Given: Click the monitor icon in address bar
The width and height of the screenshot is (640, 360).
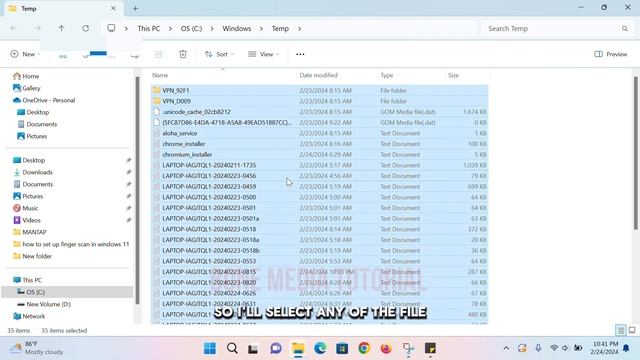Looking at the screenshot, I should pyautogui.click(x=111, y=28).
